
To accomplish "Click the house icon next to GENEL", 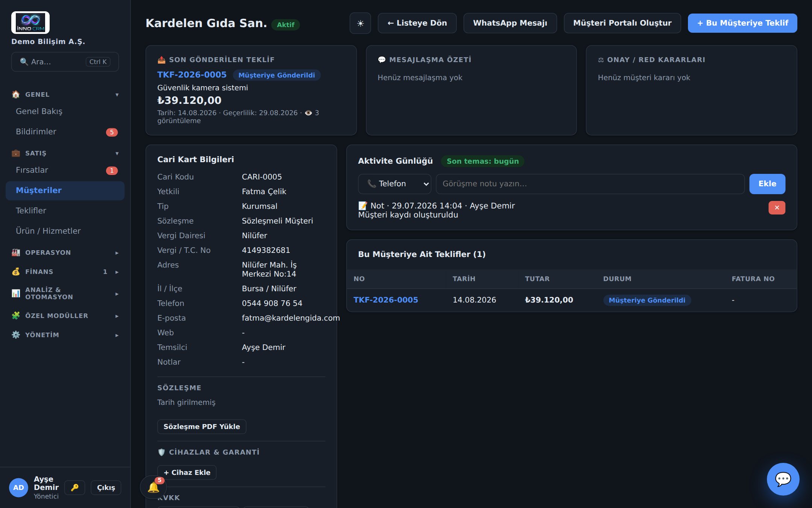I will tap(16, 94).
